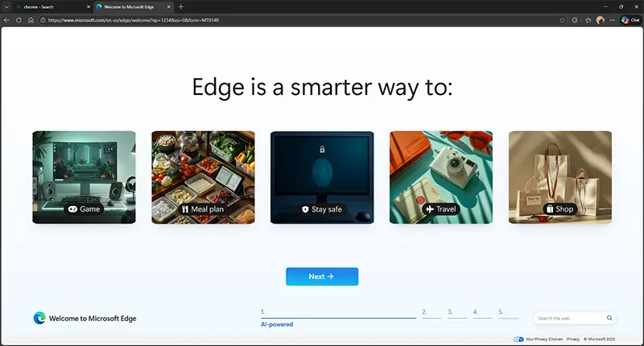Viewport: 644px width, 346px height.
Task: Click the Next button
Action: (x=322, y=277)
